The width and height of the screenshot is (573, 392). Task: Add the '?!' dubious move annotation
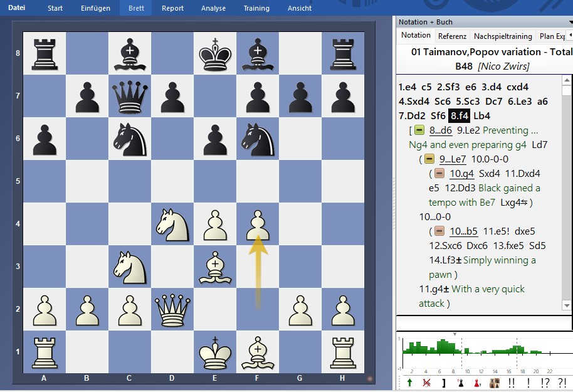tap(562, 383)
